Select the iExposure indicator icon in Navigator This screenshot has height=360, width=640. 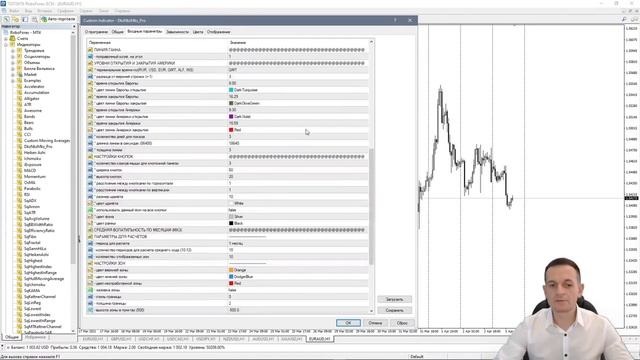point(19,164)
